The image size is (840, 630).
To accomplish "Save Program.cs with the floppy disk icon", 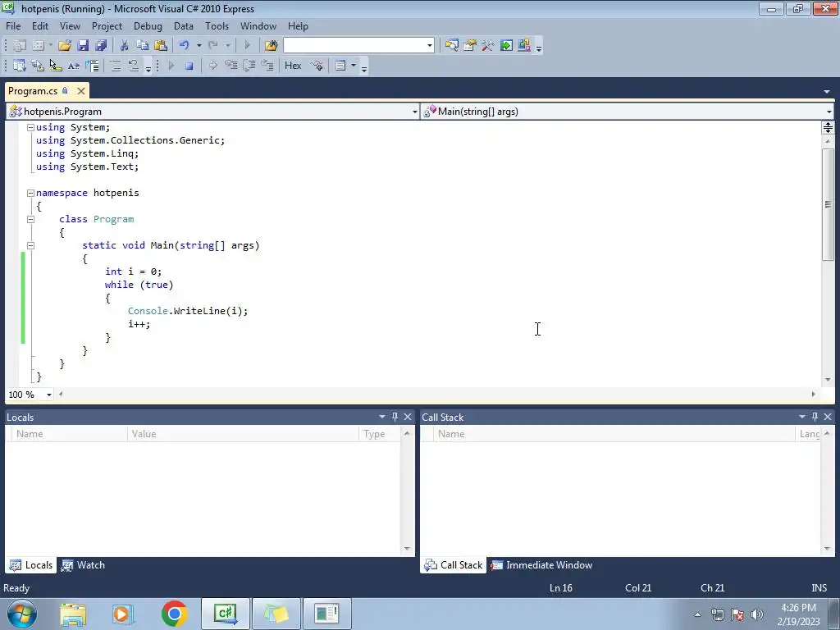I will 83,46.
